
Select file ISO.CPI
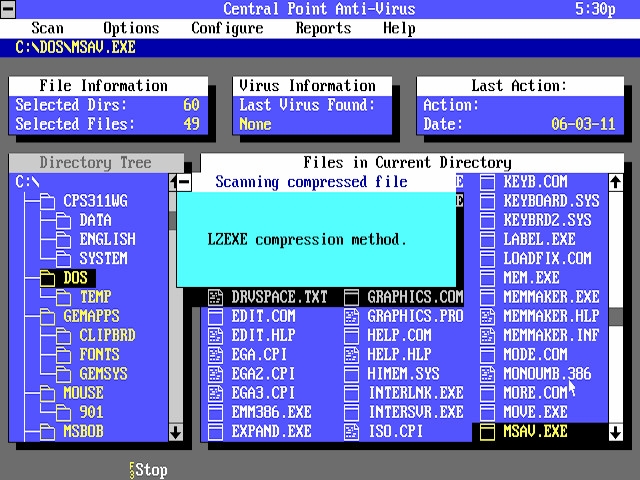(x=396, y=431)
